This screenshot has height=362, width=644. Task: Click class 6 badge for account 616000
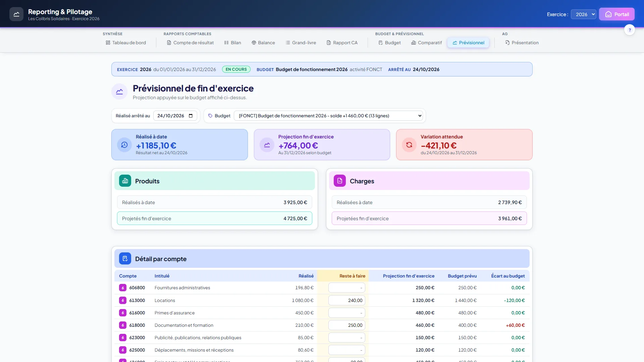(x=123, y=313)
